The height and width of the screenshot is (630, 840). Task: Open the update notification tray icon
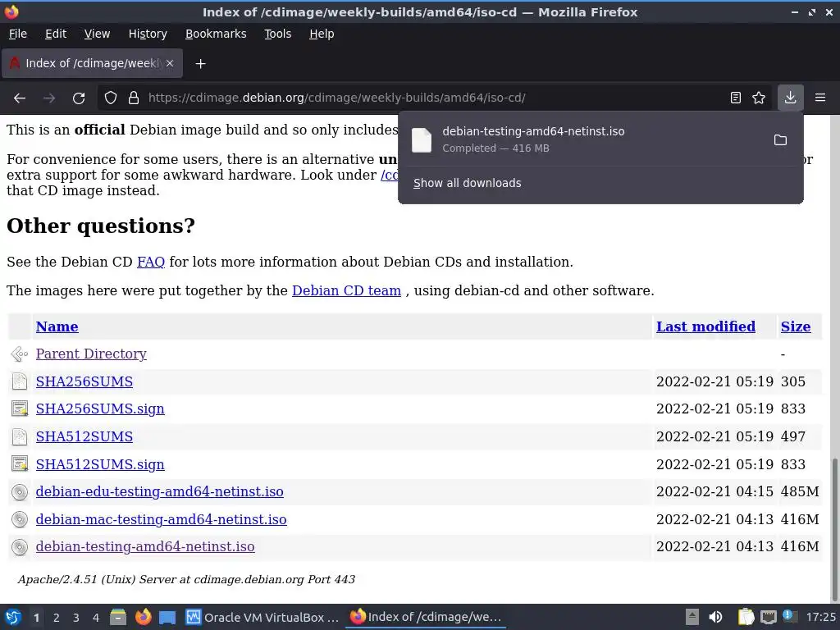(790, 616)
